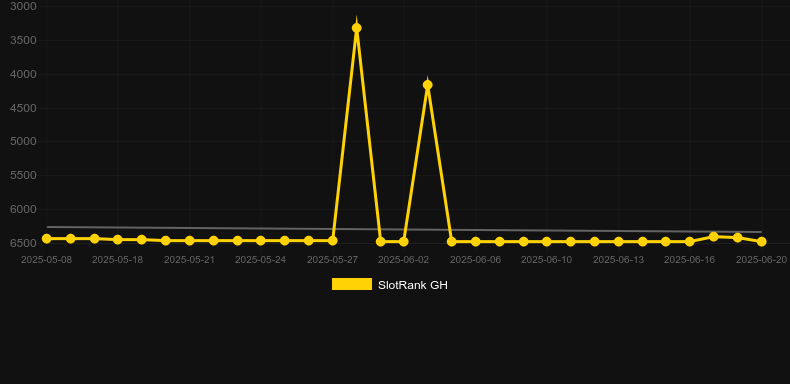This screenshot has height=384, width=790.
Task: Click the data point at 2025-05-24
Action: pyautogui.click(x=260, y=240)
